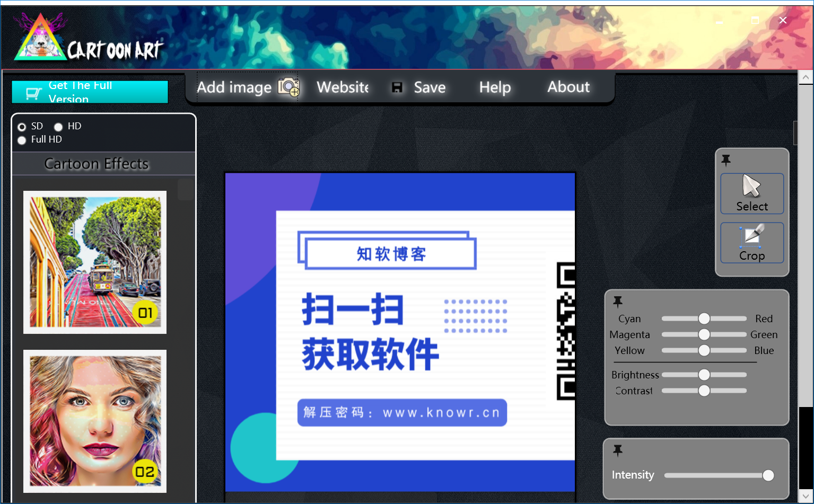Click the Brightness slider handle
Image resolution: width=814 pixels, height=504 pixels.
point(704,375)
